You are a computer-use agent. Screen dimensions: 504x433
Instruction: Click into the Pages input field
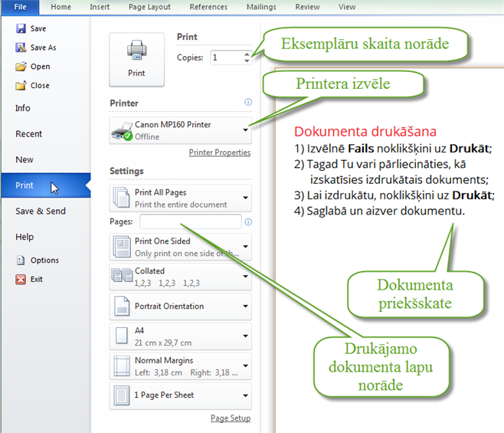click(x=189, y=221)
